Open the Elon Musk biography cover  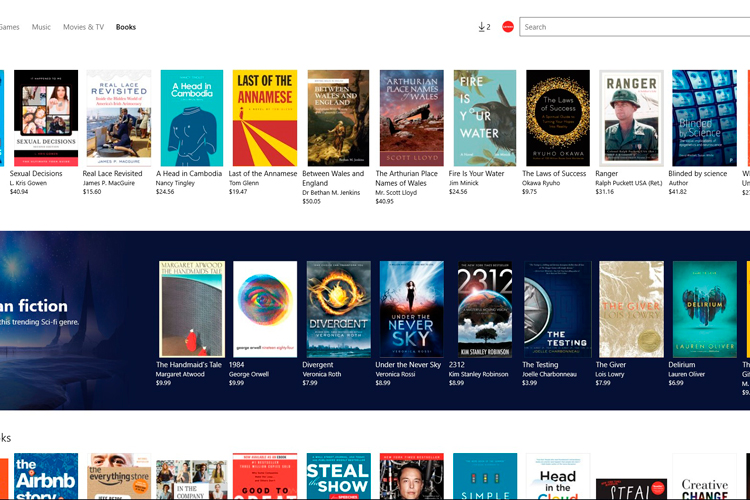click(x=412, y=477)
